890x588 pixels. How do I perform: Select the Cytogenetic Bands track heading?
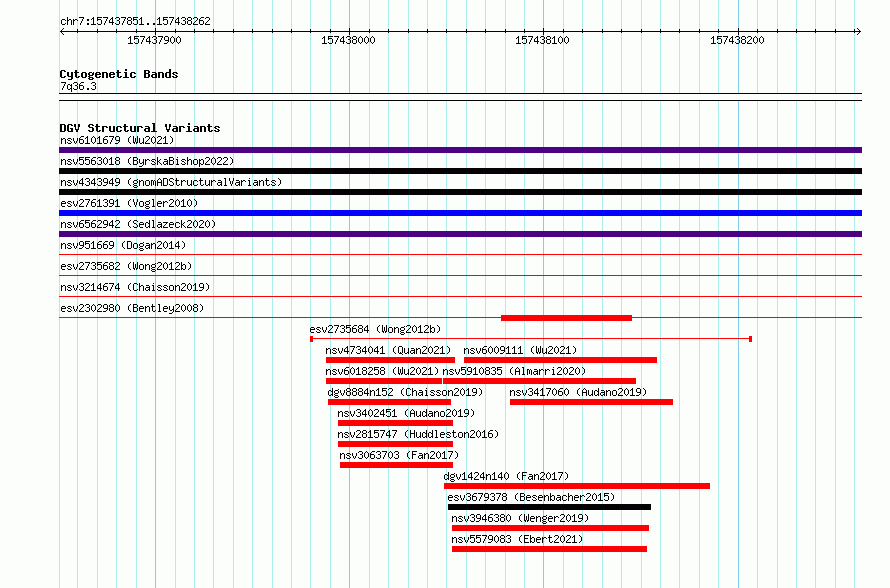pyautogui.click(x=119, y=74)
